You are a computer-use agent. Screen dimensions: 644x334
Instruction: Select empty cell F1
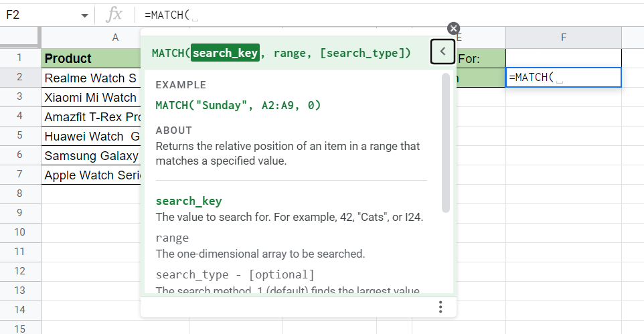(564, 58)
